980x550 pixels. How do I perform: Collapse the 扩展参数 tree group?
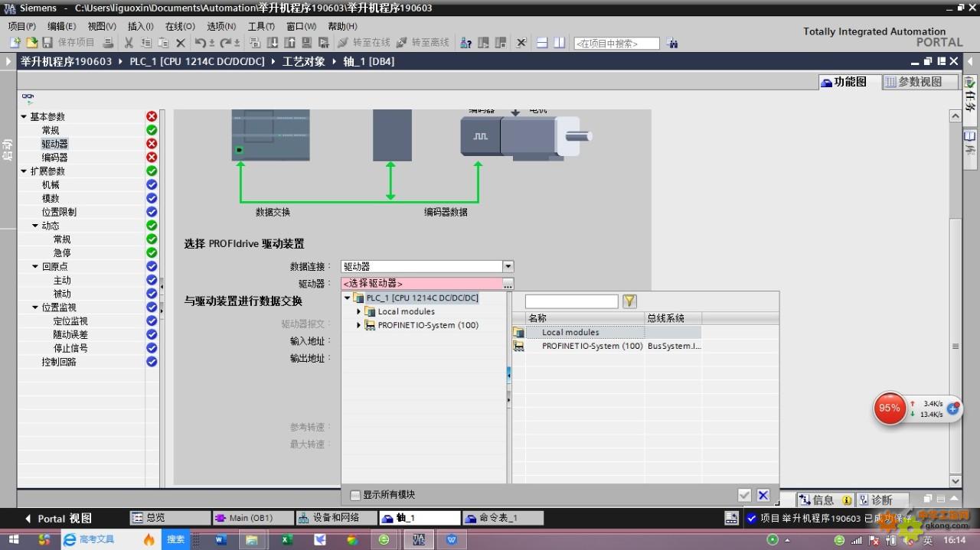point(24,171)
